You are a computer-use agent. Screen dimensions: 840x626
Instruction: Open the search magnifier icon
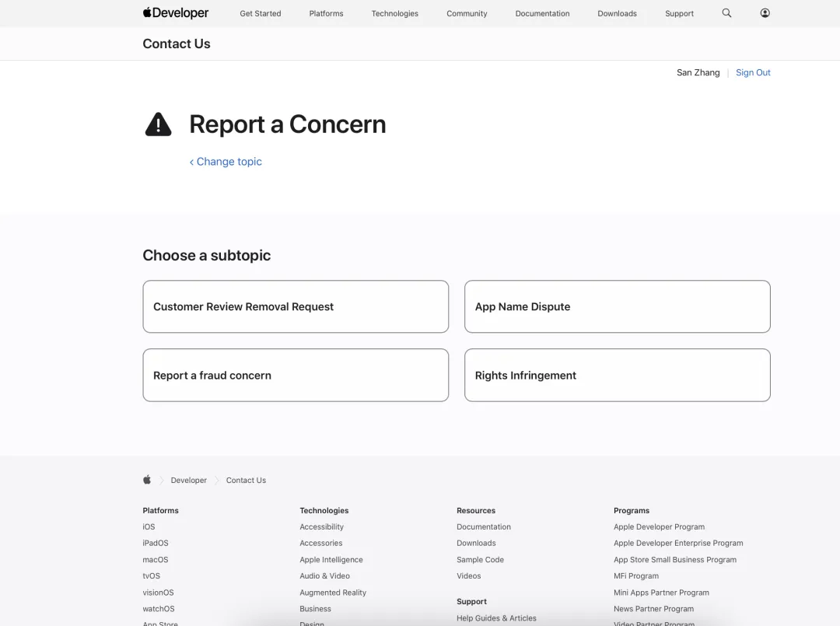pos(726,13)
